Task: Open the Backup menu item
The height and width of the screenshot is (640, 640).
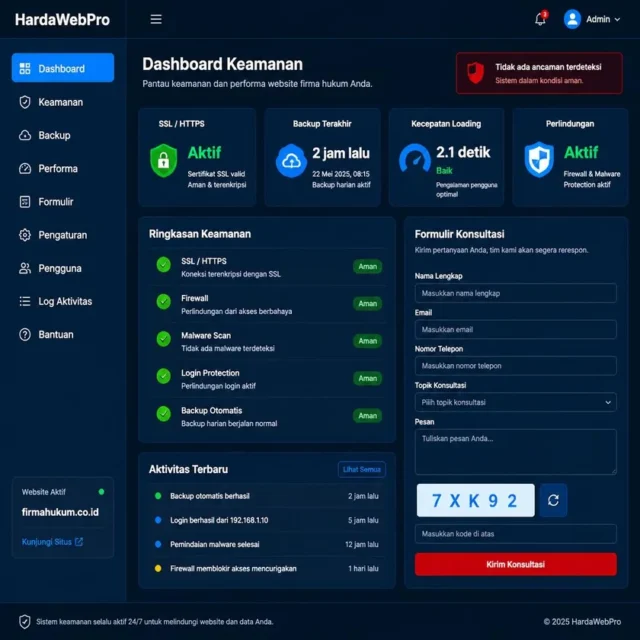Action: [63, 135]
